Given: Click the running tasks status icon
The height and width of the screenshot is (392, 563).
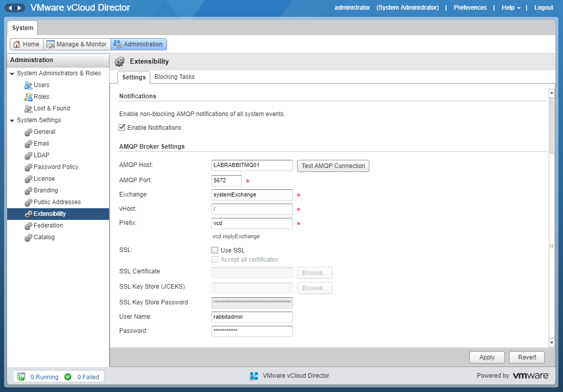Looking at the screenshot, I should 21,377.
